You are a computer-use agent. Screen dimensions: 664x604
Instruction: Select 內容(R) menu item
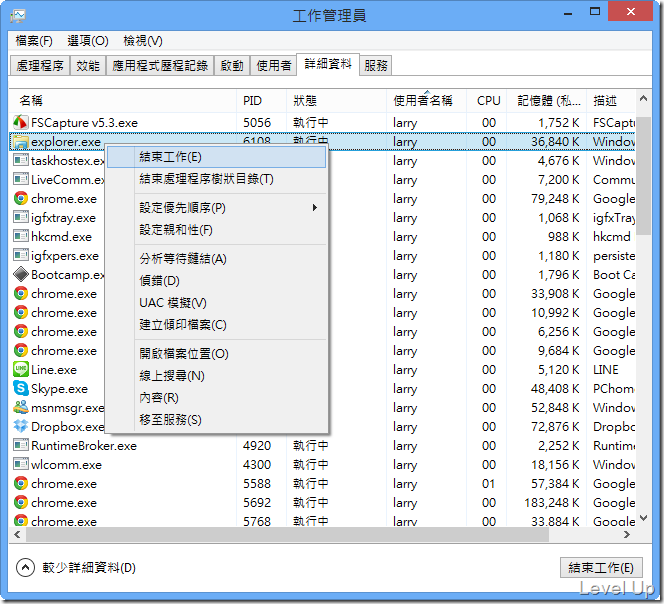tap(217, 398)
